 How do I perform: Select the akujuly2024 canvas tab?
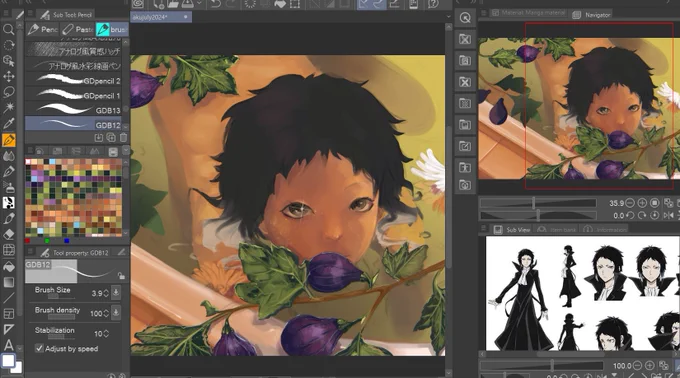coord(161,17)
